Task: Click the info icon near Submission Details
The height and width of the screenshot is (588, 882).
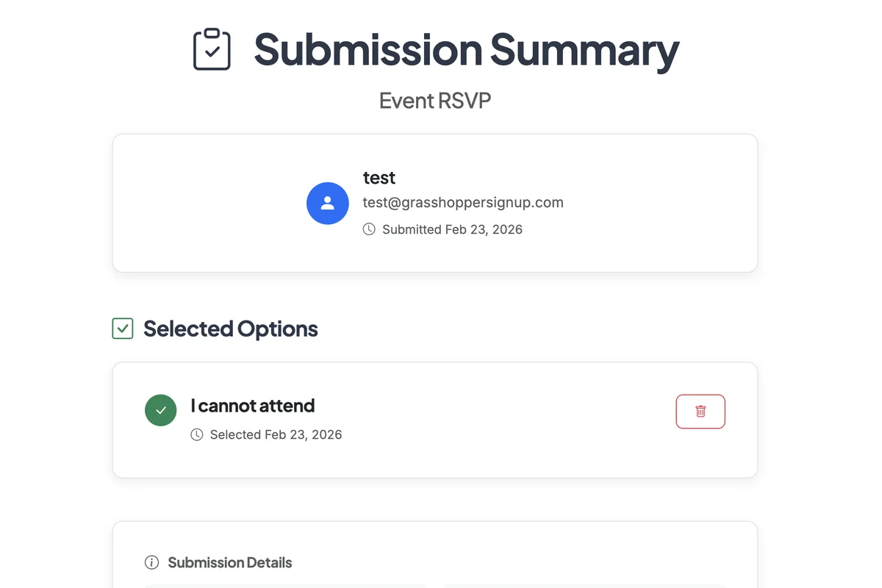Action: (x=152, y=563)
